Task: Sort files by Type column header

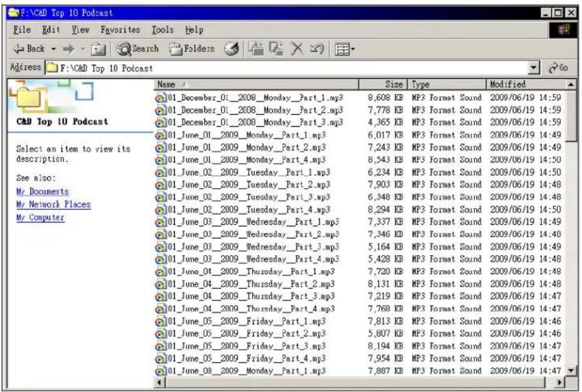Action: pos(447,85)
